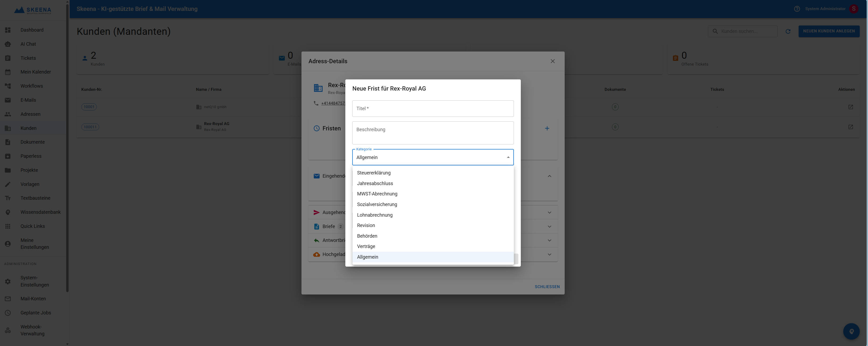The width and height of the screenshot is (868, 346).
Task: Open Rex-Royal AG row action icon
Action: tap(850, 127)
